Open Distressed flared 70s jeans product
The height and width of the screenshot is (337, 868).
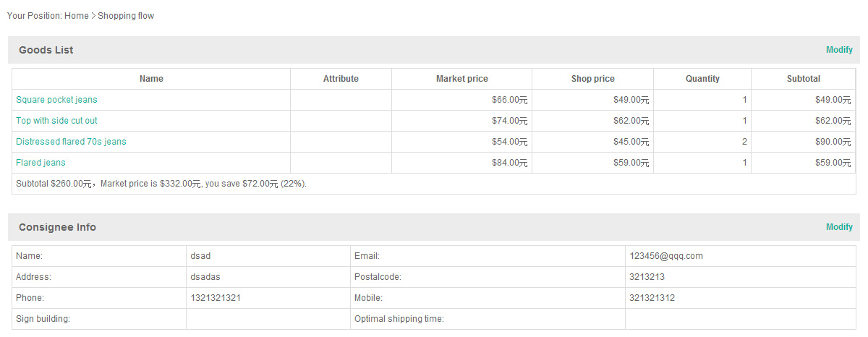click(x=71, y=142)
